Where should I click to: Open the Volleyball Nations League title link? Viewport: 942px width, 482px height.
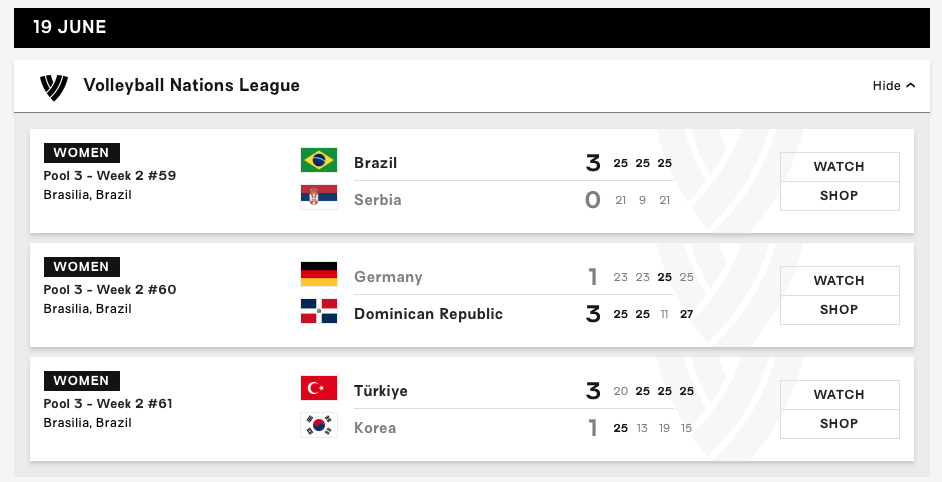[x=192, y=85]
